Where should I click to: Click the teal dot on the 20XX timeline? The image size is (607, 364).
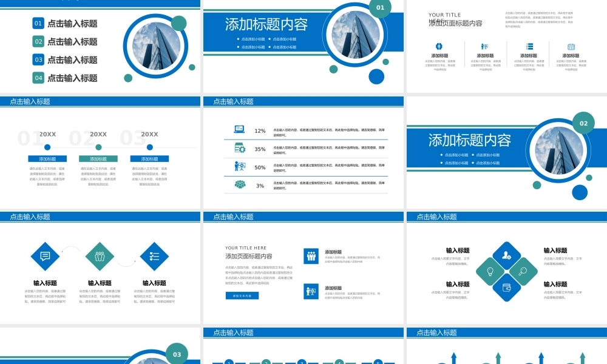pyautogui.click(x=98, y=147)
